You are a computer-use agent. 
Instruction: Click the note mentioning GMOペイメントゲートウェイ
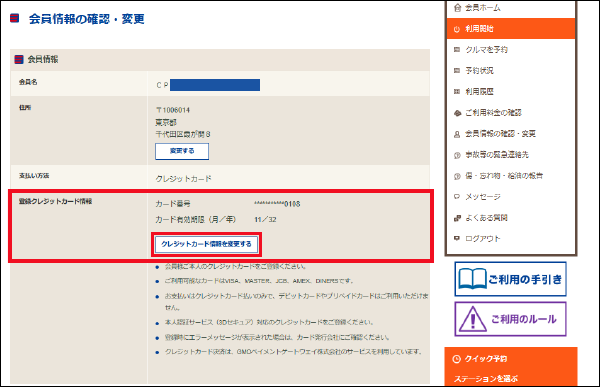click(294, 352)
